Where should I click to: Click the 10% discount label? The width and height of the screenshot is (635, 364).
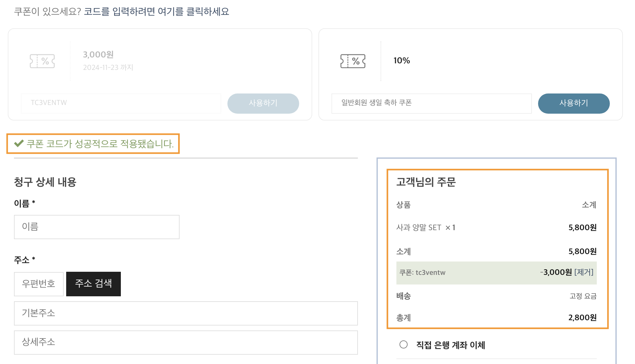(x=402, y=61)
